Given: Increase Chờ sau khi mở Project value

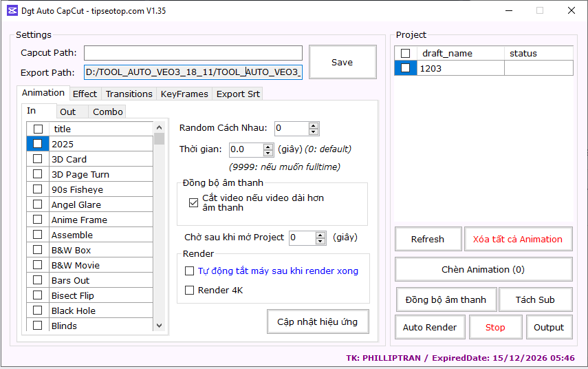Looking at the screenshot, I should click(x=320, y=235).
